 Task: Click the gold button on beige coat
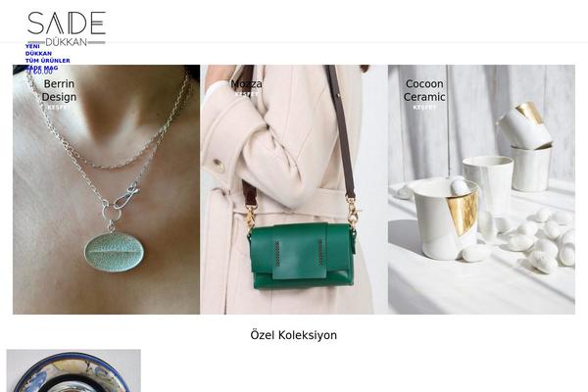tap(218, 164)
